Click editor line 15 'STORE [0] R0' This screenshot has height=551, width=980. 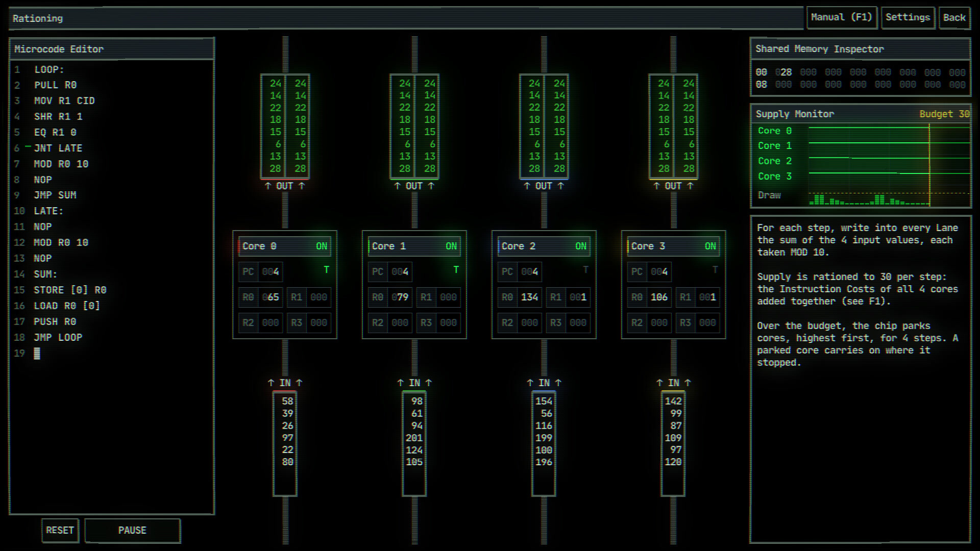[x=70, y=290]
